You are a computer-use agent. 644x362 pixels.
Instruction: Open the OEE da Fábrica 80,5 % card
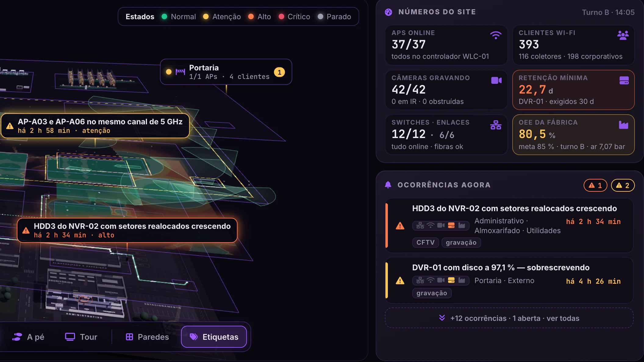pos(573,135)
